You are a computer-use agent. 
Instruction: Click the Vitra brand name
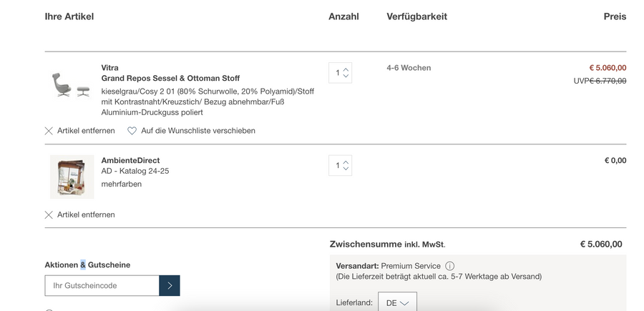109,68
